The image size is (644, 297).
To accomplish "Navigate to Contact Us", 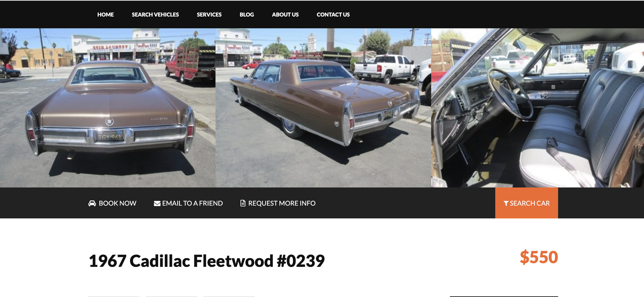I will tap(333, 15).
